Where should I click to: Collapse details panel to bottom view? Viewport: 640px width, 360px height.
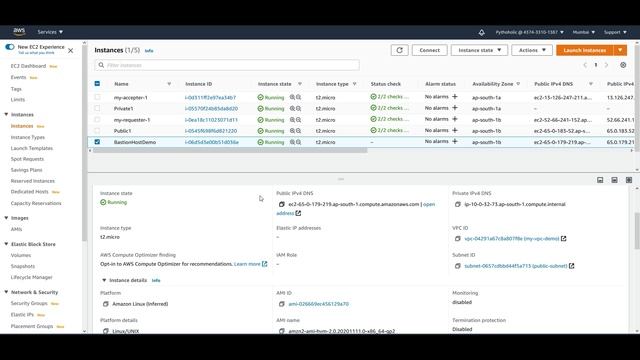pyautogui.click(x=600, y=180)
